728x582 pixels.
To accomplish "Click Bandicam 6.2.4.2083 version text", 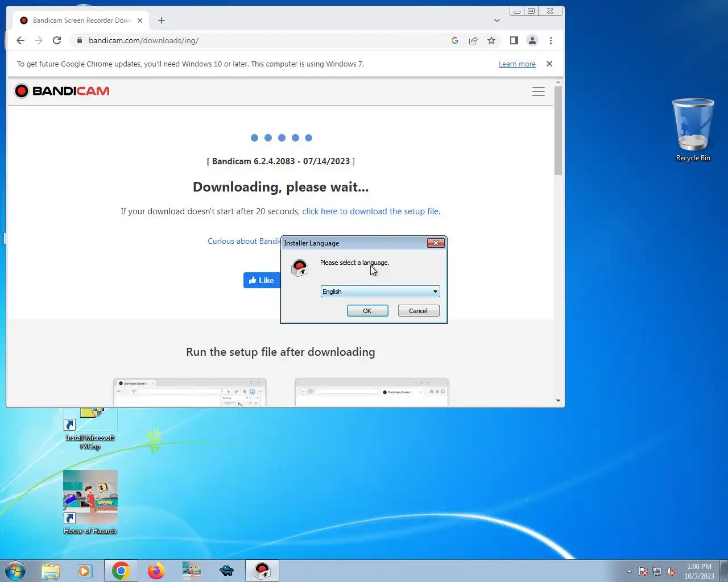I will [281, 161].
